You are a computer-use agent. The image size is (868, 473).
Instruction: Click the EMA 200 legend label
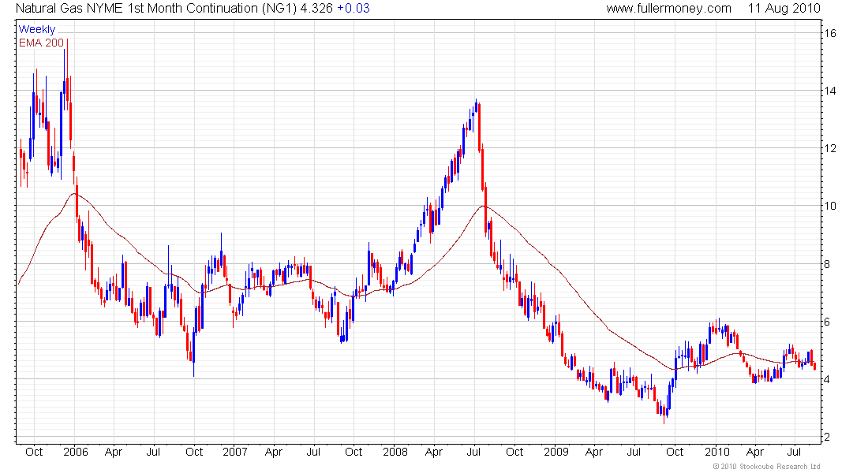42,43
